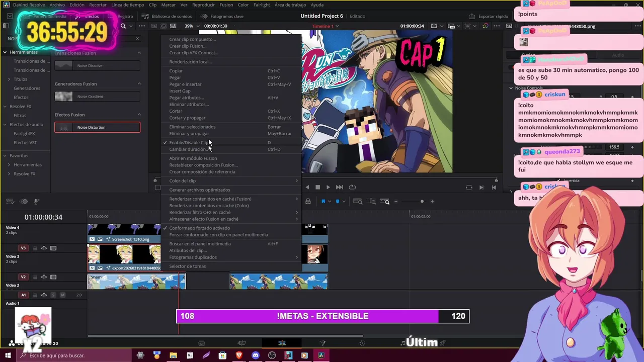The image size is (644, 362).
Task: Play in reverse using the back arrow
Action: [307, 187]
